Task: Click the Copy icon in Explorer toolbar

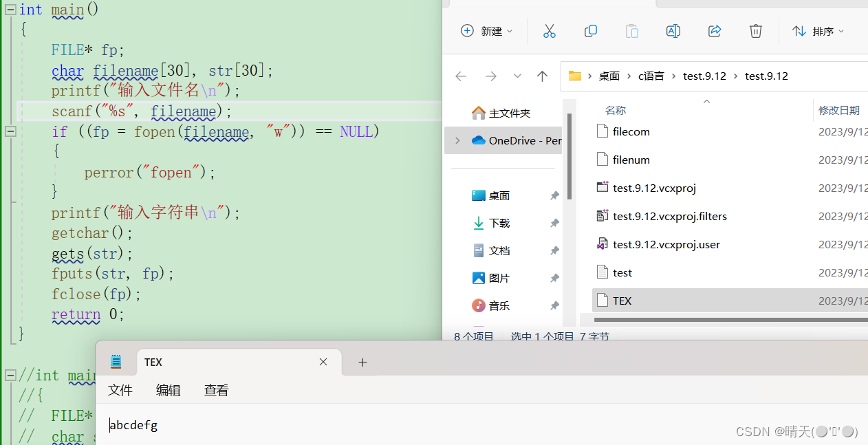Action: 590,31
